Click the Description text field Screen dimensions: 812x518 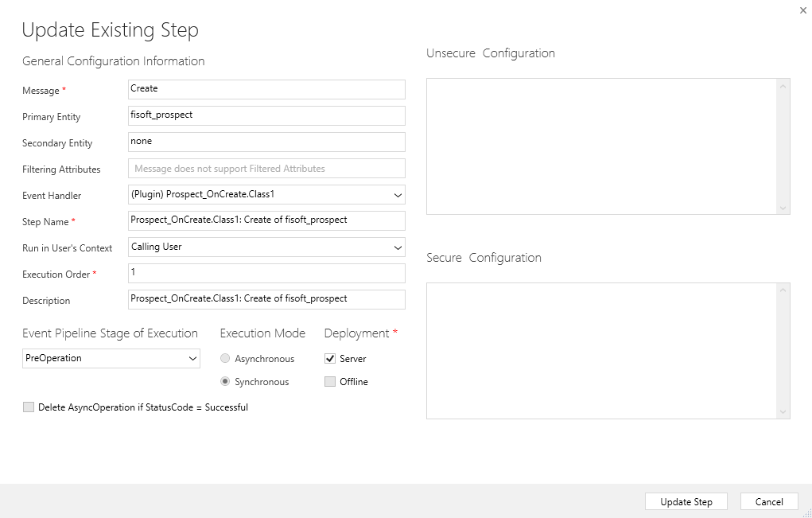coord(266,299)
